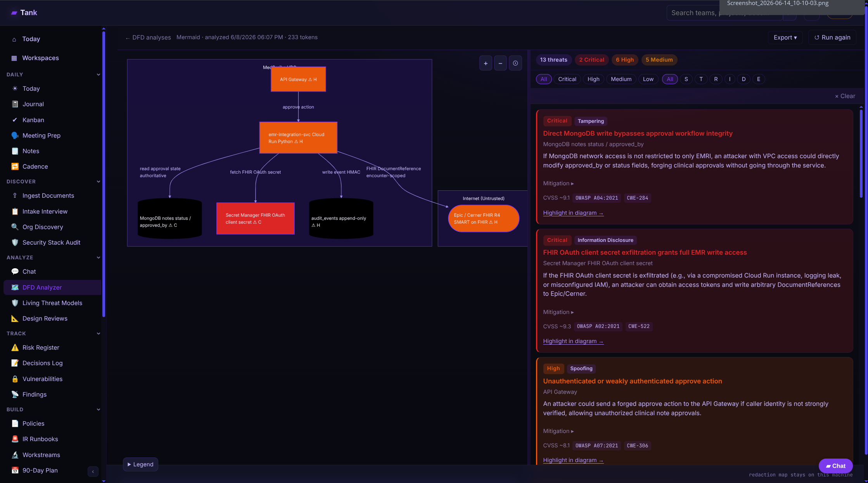Toggle the High severity filter chip
The image size is (868, 483).
click(593, 79)
